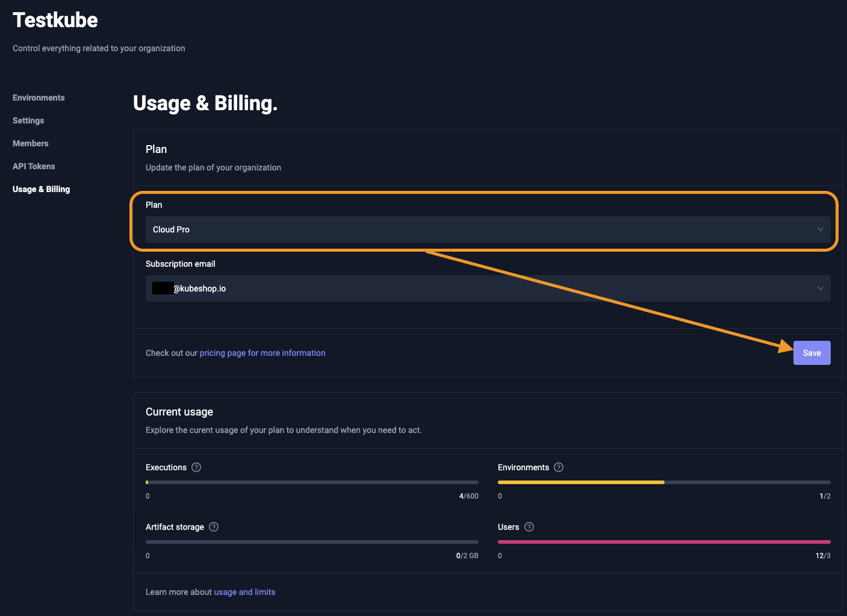Show Users help tooltip icon
This screenshot has width=847, height=616.
click(529, 527)
